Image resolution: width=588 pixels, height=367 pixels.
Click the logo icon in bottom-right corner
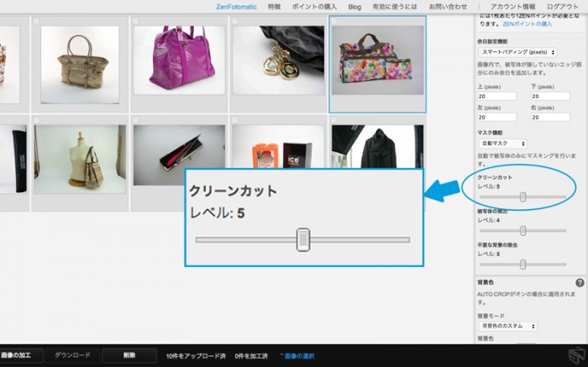point(575,355)
